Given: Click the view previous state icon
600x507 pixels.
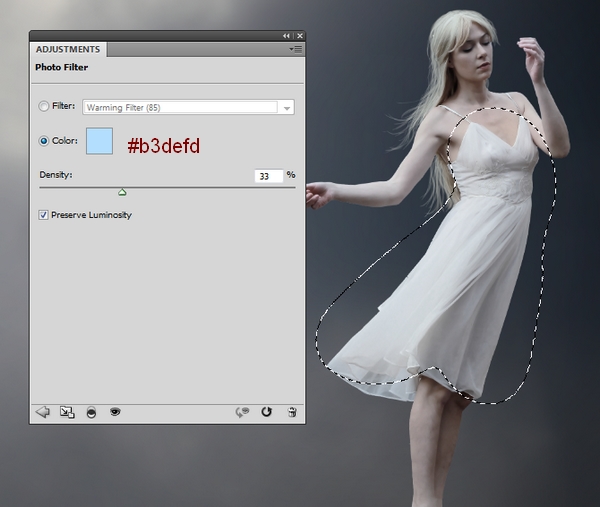Looking at the screenshot, I should click(x=242, y=411).
